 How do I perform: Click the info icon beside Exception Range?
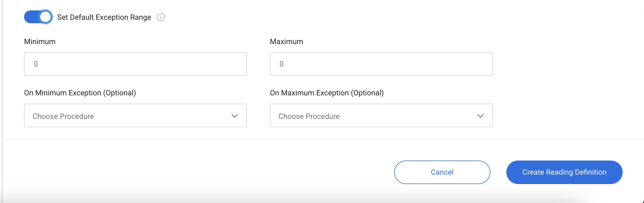161,17
